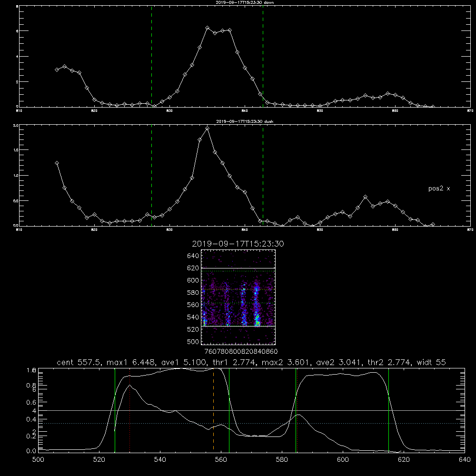Click the 'thr1 2.774' value in stats line
Viewport: 476px width, 476px height.
click(233, 362)
